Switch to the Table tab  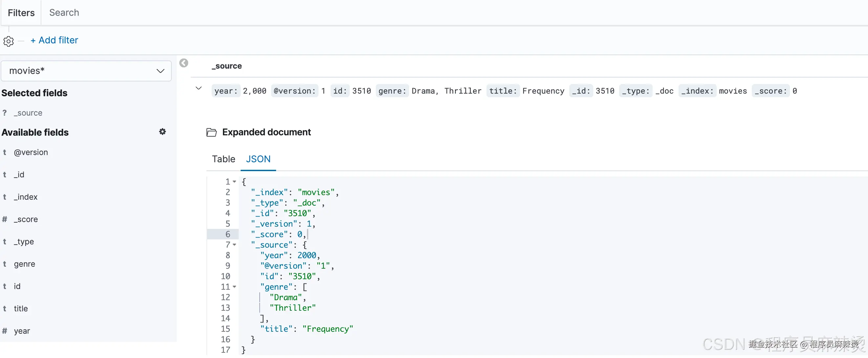(224, 159)
